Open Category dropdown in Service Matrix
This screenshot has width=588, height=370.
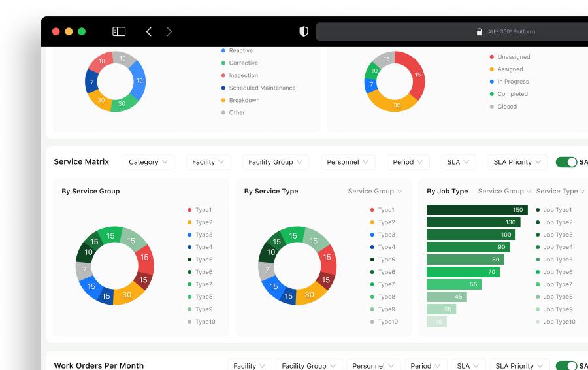click(x=148, y=162)
